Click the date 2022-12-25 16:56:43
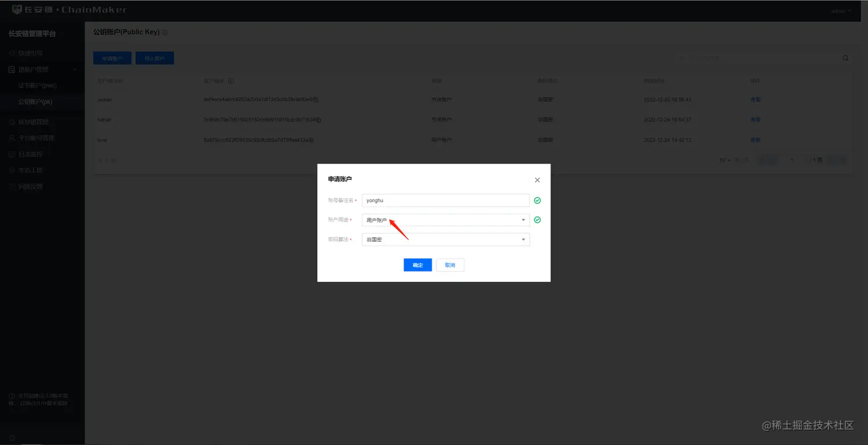 (x=668, y=100)
